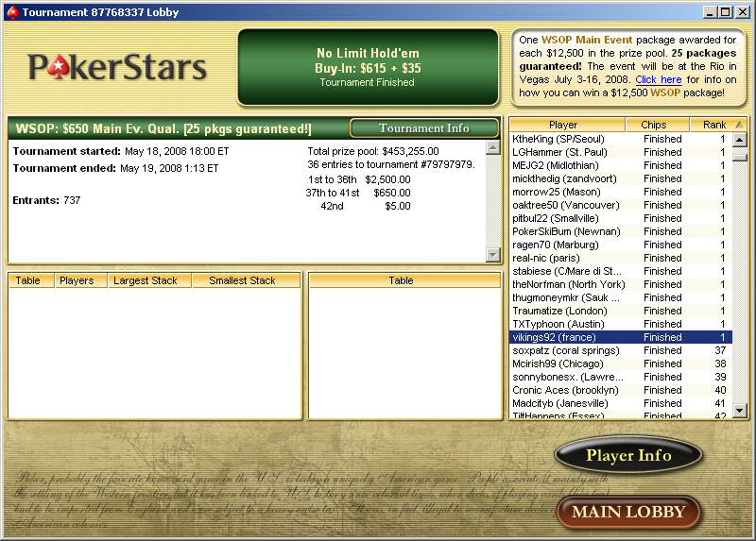Click the title bar PokerStars spade icon
The image size is (756, 541).
10,12
